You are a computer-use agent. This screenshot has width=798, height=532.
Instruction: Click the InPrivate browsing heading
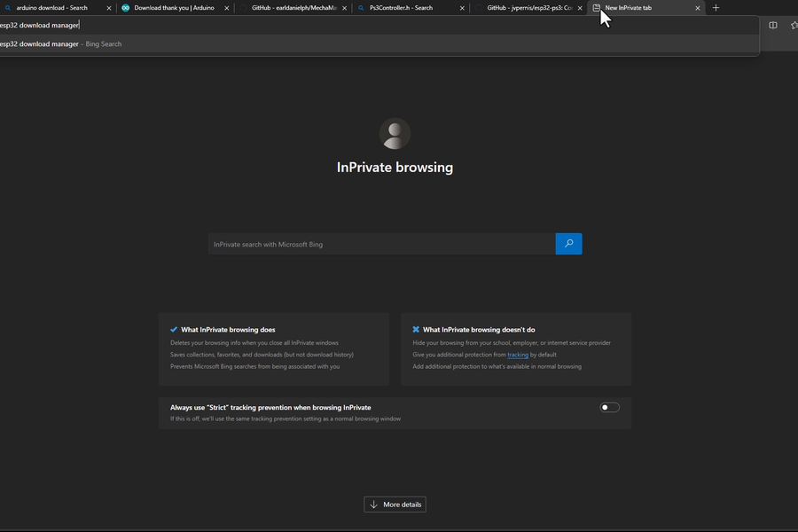(x=395, y=167)
